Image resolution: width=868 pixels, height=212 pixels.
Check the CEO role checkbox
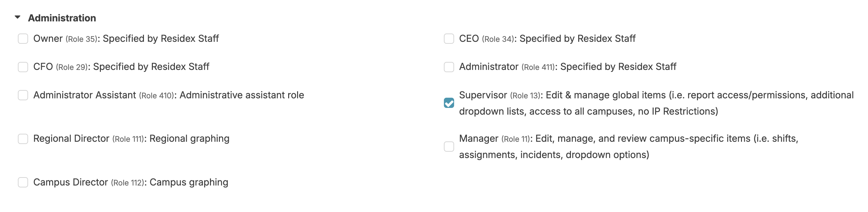pos(449,39)
